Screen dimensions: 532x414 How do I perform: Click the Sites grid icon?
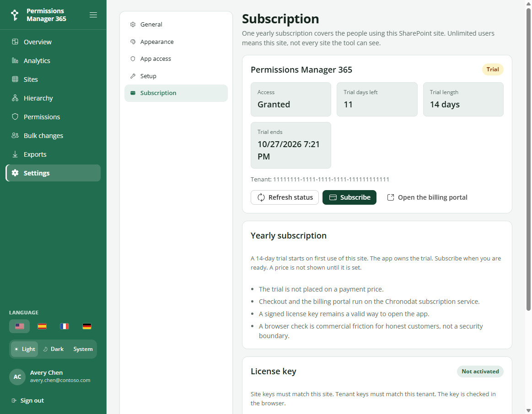click(x=15, y=79)
